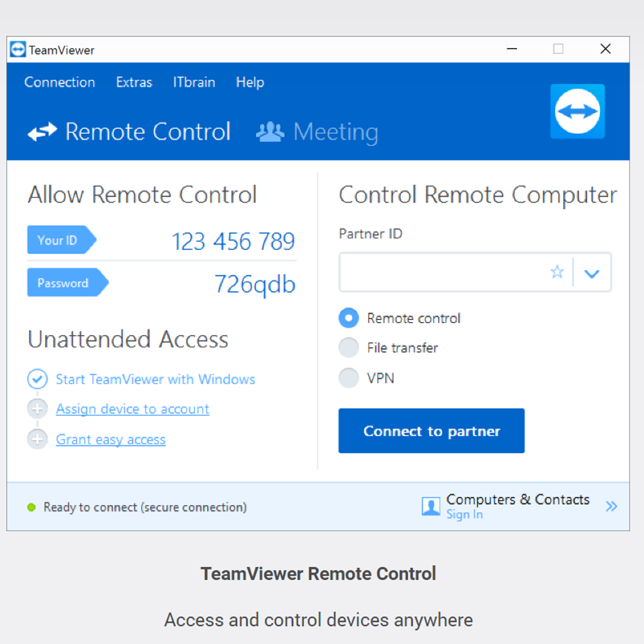Click the Sign In link
This screenshot has height=644, width=644.
click(464, 514)
